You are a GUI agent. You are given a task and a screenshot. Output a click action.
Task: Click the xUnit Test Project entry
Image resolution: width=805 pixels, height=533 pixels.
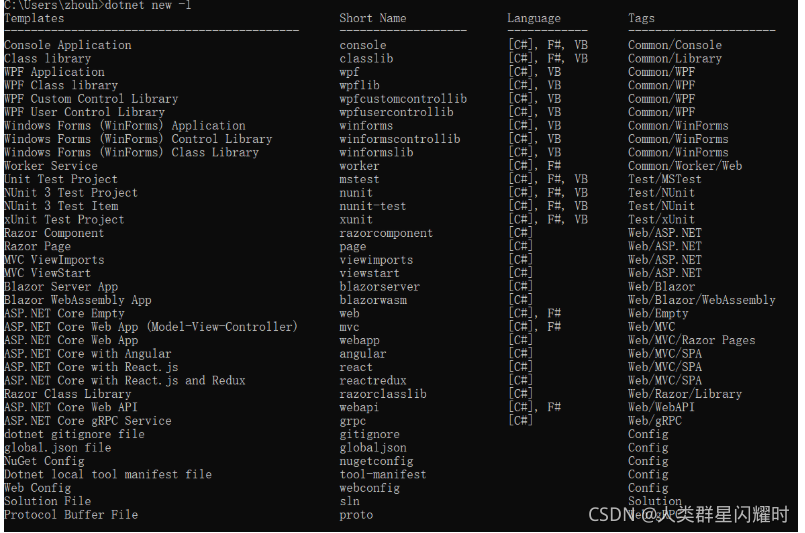[x=64, y=220]
